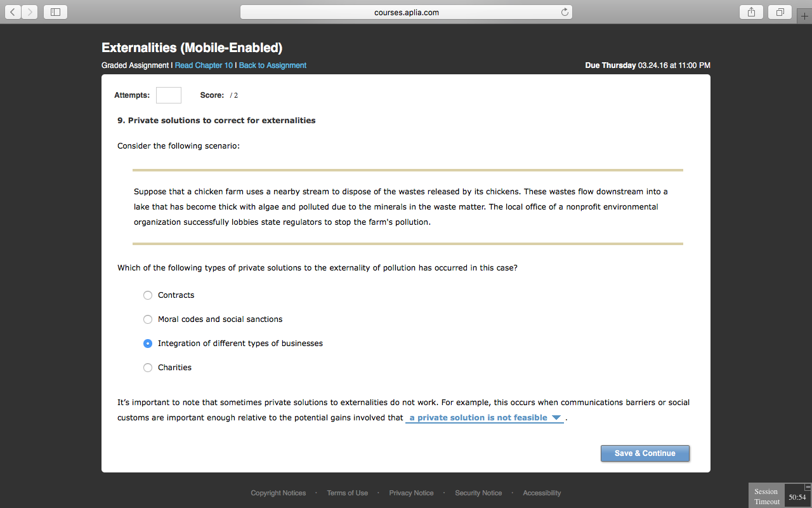This screenshot has width=812, height=508.
Task: Select the Charities answer option
Action: tap(148, 368)
